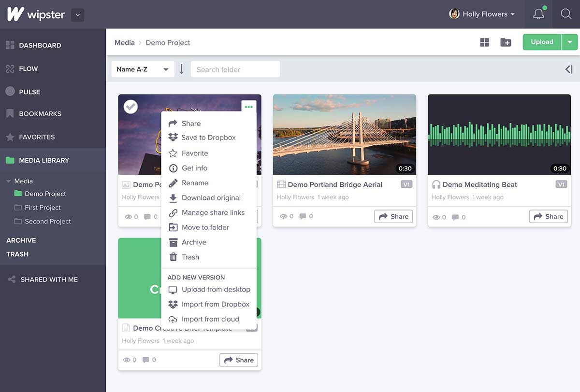Open the green three-dot options menu
580x392 pixels.
pos(248,107)
